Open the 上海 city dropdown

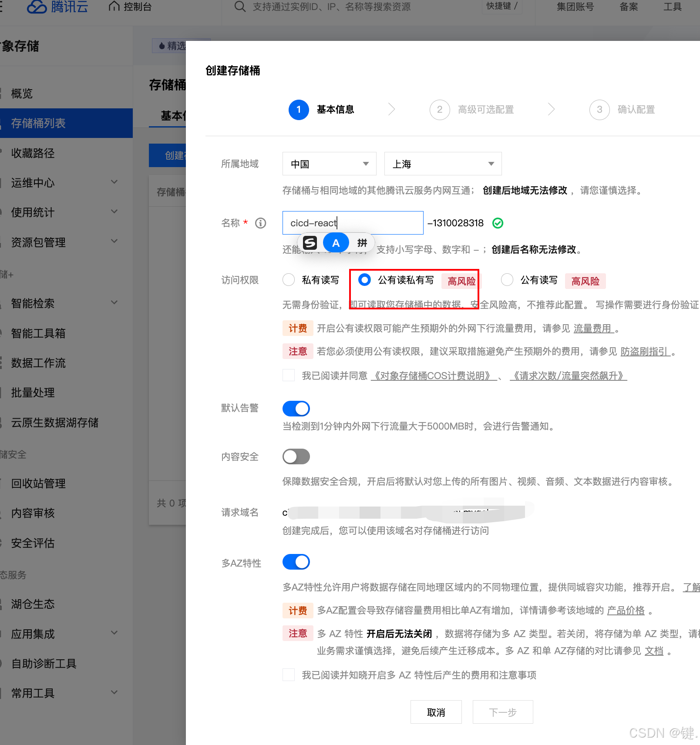pyautogui.click(x=443, y=164)
